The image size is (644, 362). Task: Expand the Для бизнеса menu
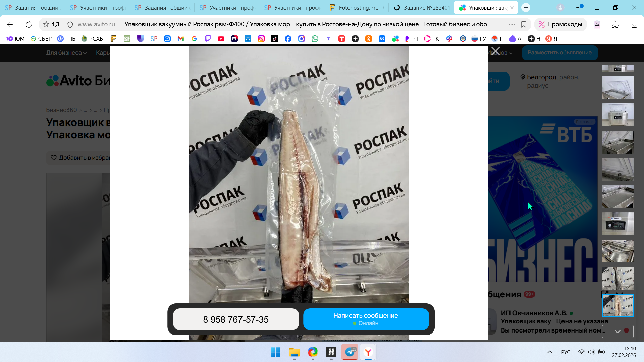66,53
